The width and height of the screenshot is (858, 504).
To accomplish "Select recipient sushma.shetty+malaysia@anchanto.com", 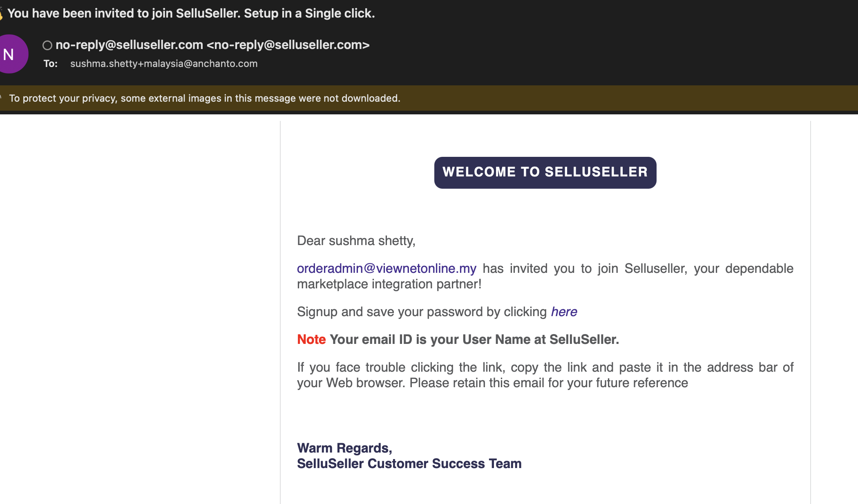I will point(164,64).
